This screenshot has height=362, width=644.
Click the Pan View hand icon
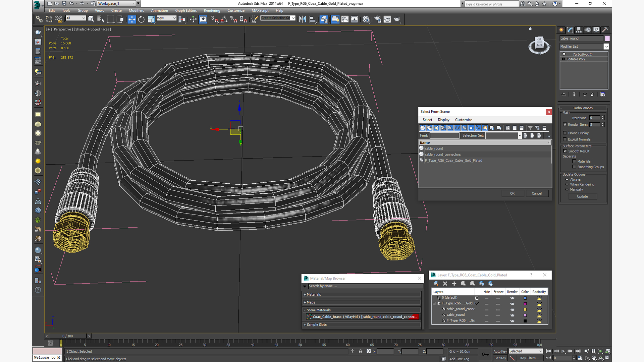(594, 358)
